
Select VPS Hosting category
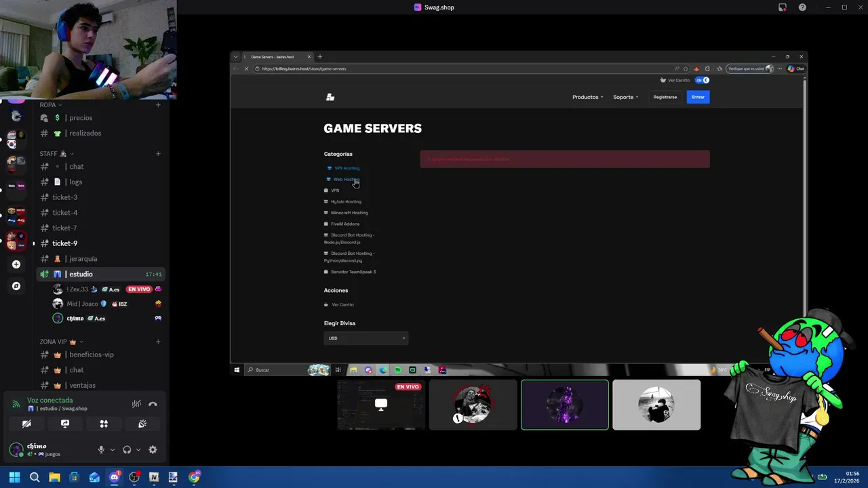343,168
